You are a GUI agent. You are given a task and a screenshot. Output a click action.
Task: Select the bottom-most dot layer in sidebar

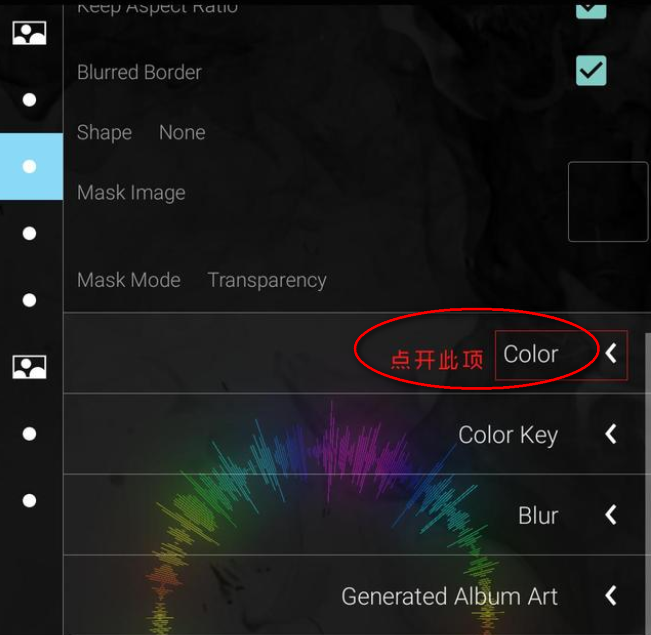pyautogui.click(x=29, y=500)
